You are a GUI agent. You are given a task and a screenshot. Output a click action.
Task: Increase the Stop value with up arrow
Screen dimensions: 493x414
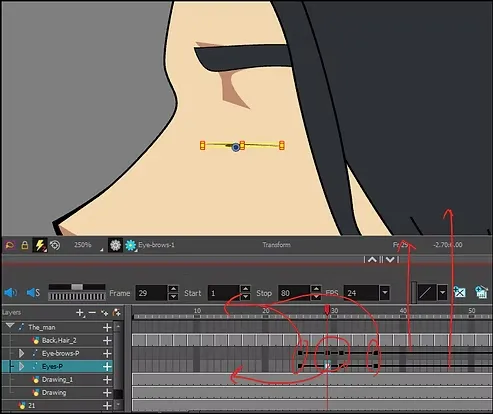pyautogui.click(x=316, y=289)
